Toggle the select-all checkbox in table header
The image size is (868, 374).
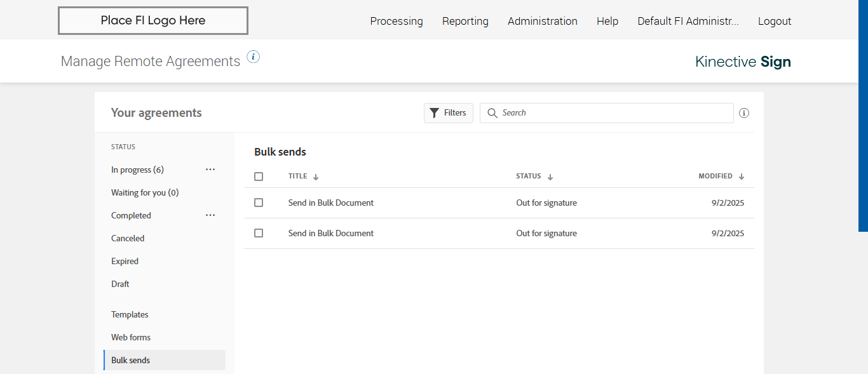click(259, 177)
